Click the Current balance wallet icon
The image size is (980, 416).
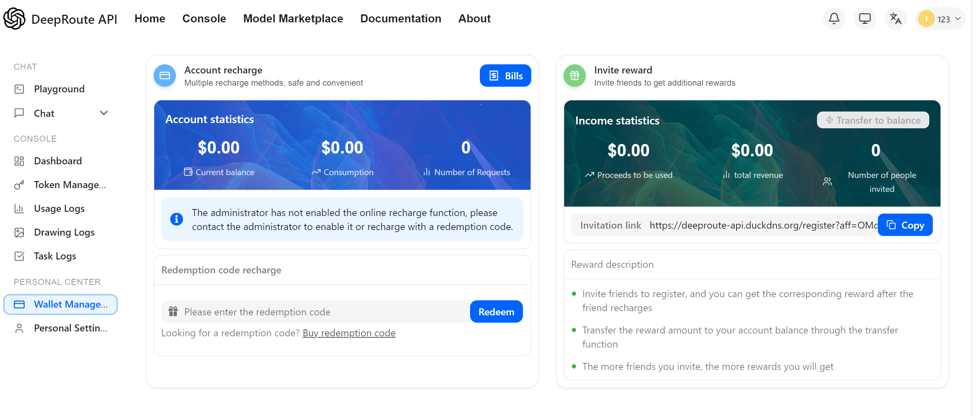188,172
